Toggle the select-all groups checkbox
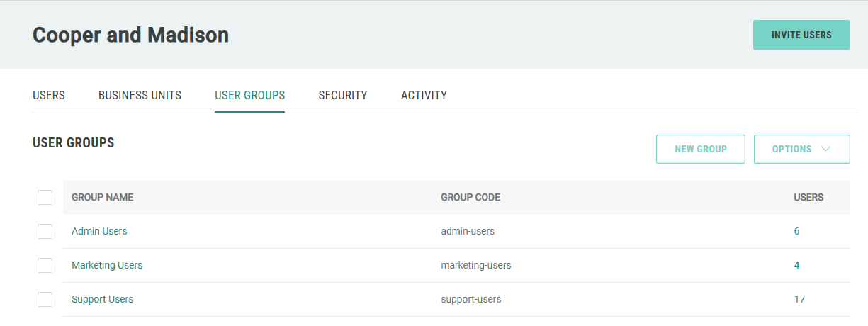868x326 pixels. tap(45, 197)
